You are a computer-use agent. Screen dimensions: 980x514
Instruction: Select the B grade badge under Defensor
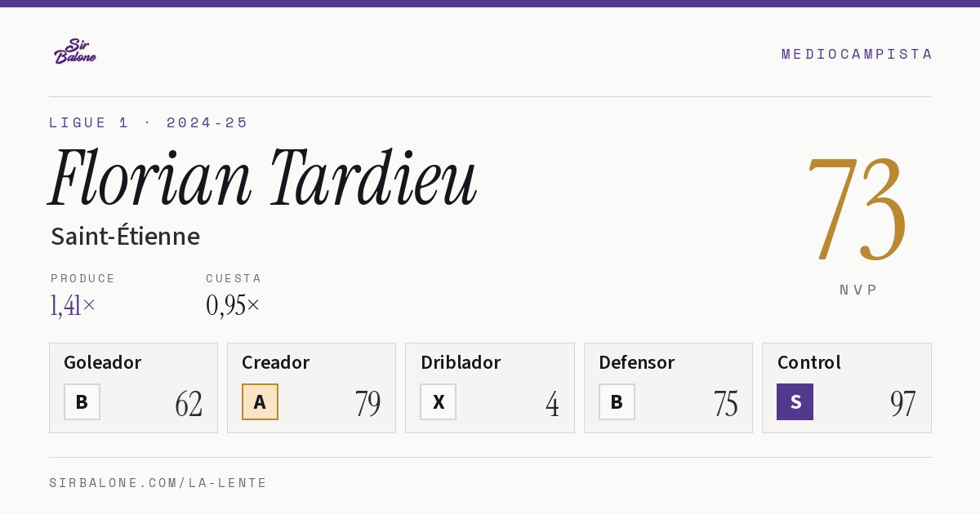coord(617,401)
